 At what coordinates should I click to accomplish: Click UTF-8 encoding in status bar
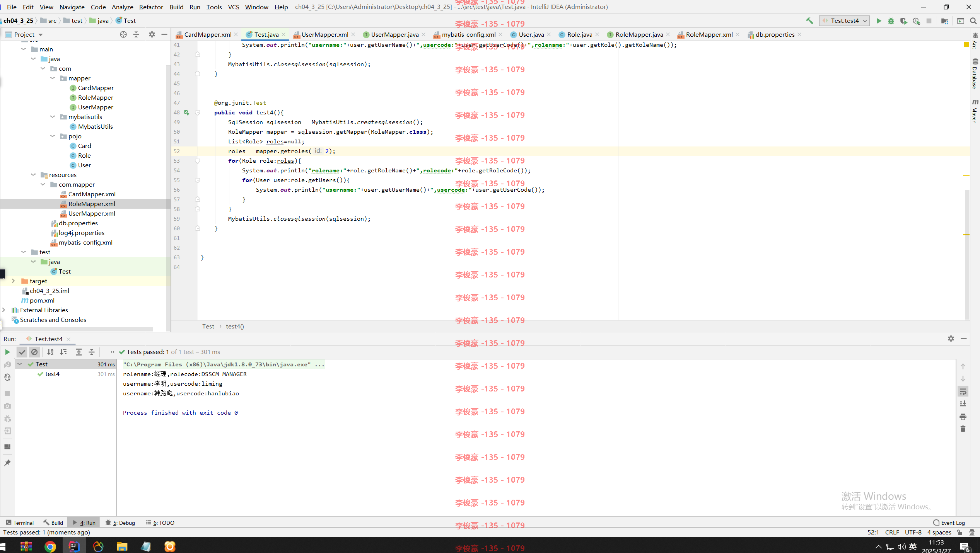pyautogui.click(x=913, y=532)
